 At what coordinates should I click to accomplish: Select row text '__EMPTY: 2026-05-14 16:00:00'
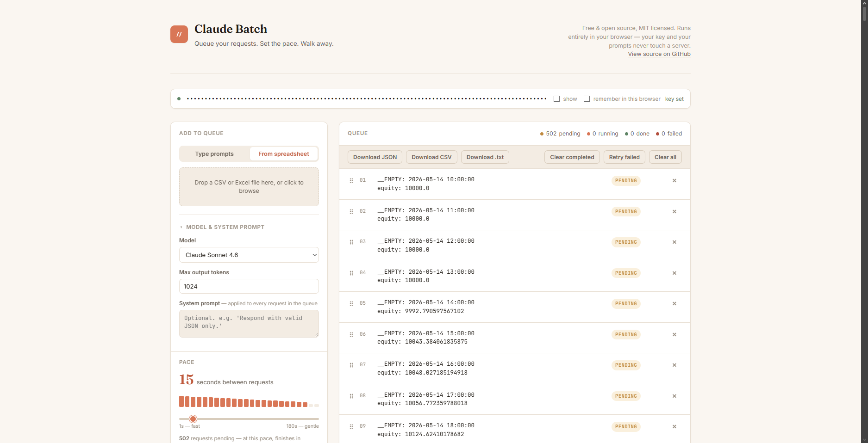point(426,364)
